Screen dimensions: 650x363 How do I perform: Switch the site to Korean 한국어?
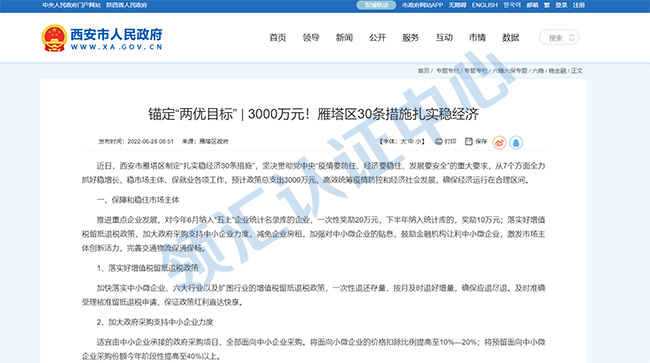click(x=512, y=5)
